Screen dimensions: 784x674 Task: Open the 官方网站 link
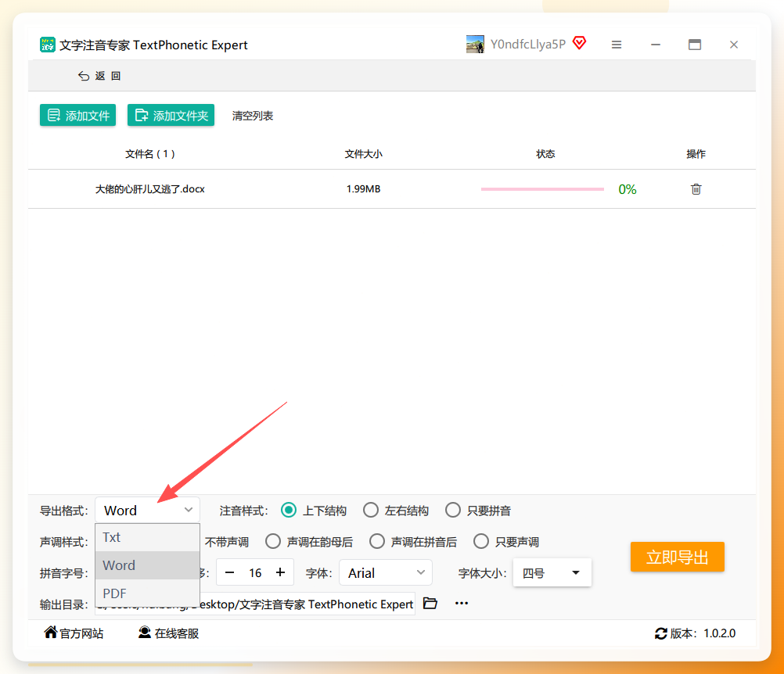(74, 633)
